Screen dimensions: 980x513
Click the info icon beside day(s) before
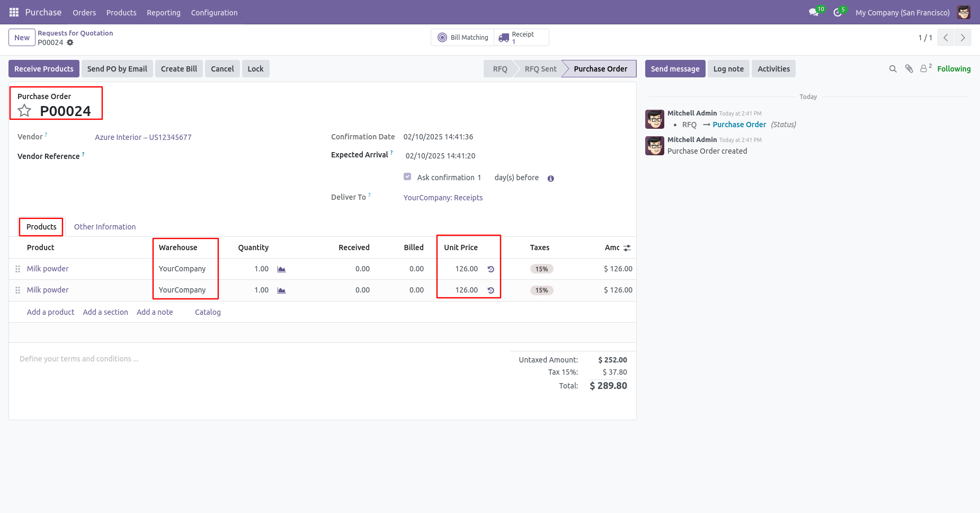551,179
